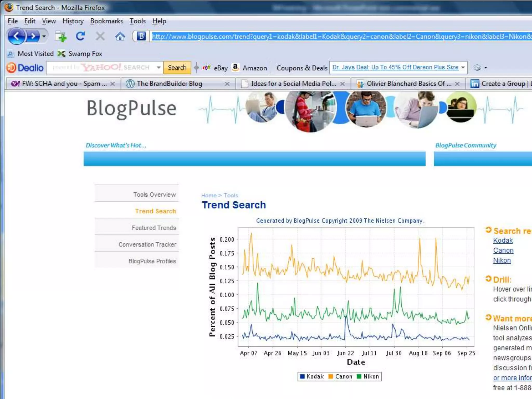Click the Forward navigation arrow
The width and height of the screenshot is (532, 399).
(33, 36)
